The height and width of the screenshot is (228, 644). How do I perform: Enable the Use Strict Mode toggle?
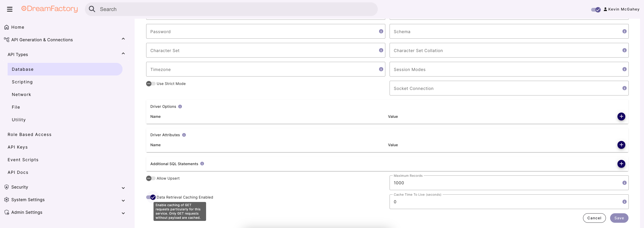click(x=151, y=84)
